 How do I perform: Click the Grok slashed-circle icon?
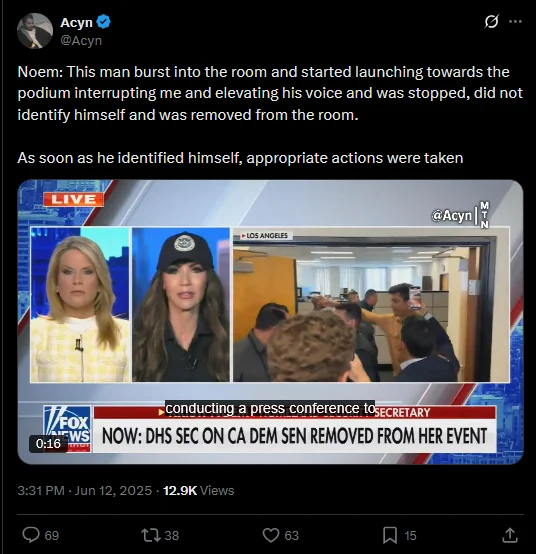pos(491,22)
